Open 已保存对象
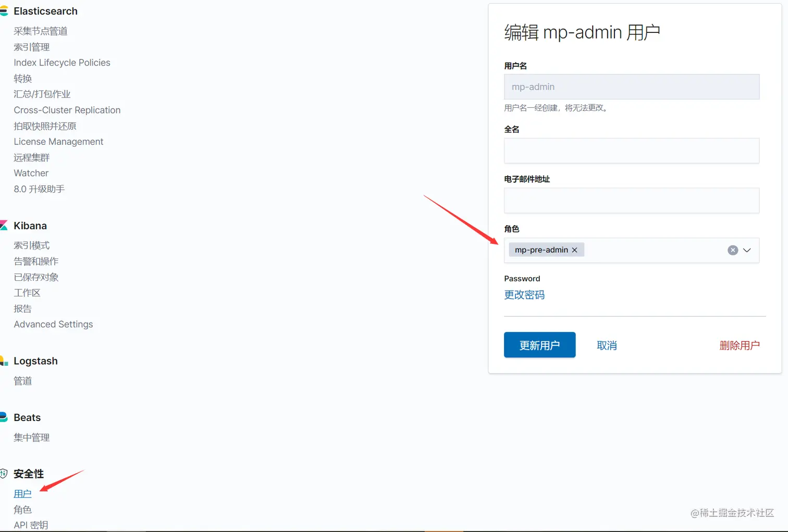Image resolution: width=788 pixels, height=532 pixels. [x=36, y=277]
